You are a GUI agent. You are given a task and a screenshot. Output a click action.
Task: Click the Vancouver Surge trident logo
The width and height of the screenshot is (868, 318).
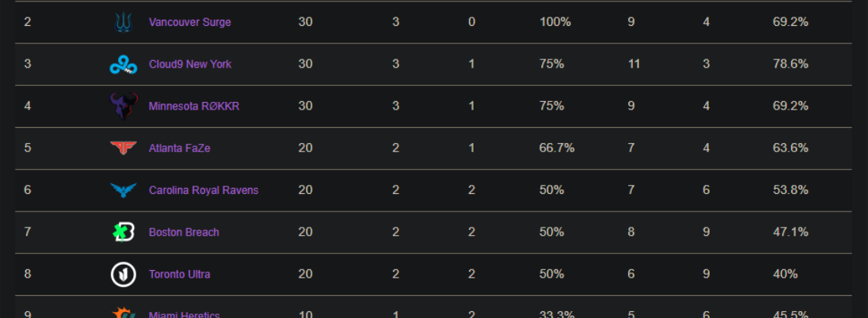point(123,23)
